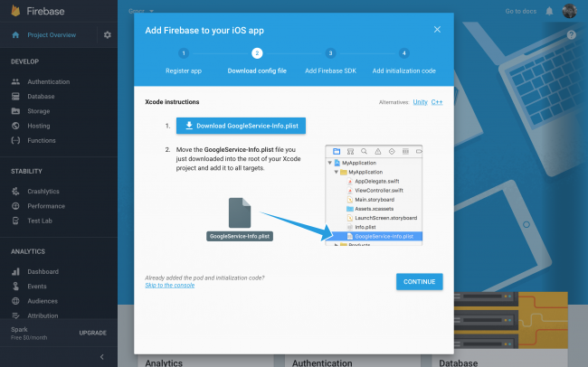Close the Add Firebase dialog
This screenshot has width=588, height=367.
[437, 29]
